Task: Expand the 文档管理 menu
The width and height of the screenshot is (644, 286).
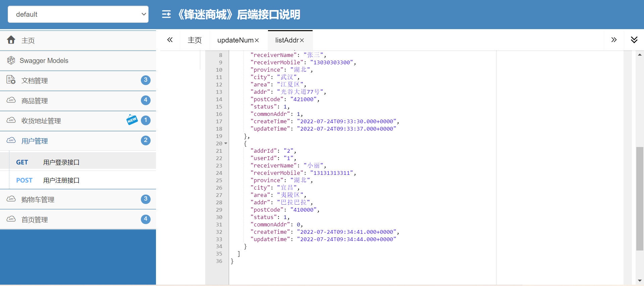Action: click(78, 81)
